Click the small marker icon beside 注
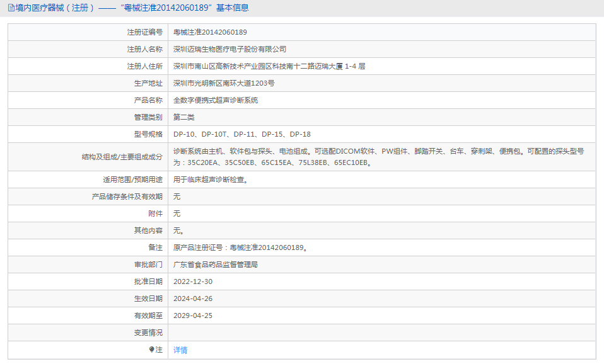 pyautogui.click(x=151, y=350)
